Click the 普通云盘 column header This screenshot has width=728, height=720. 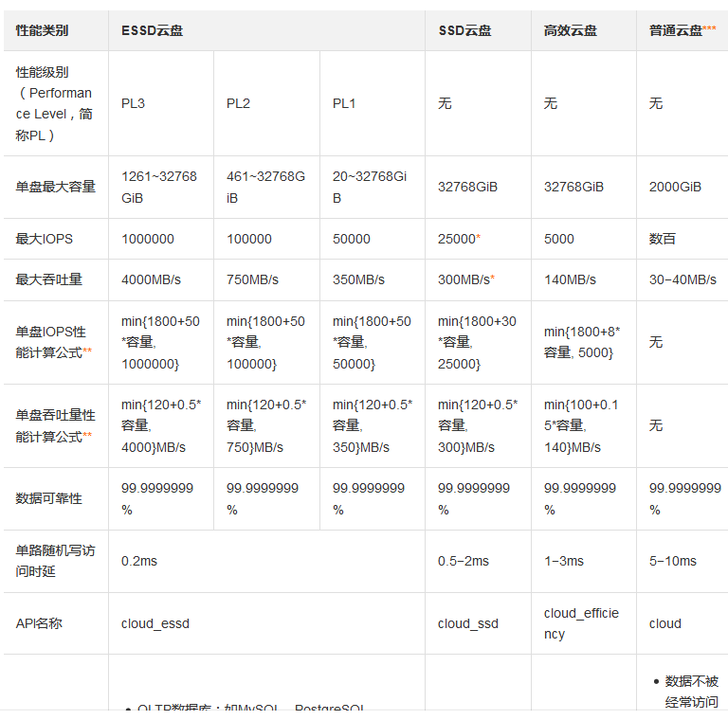tap(682, 30)
